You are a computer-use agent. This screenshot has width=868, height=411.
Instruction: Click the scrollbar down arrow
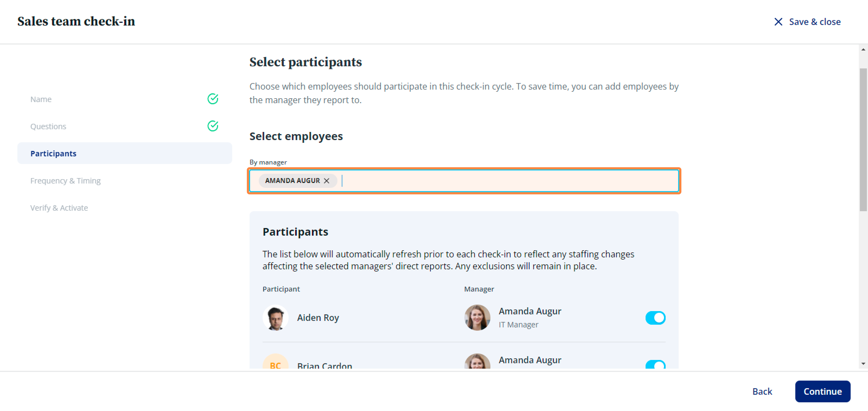pyautogui.click(x=863, y=364)
